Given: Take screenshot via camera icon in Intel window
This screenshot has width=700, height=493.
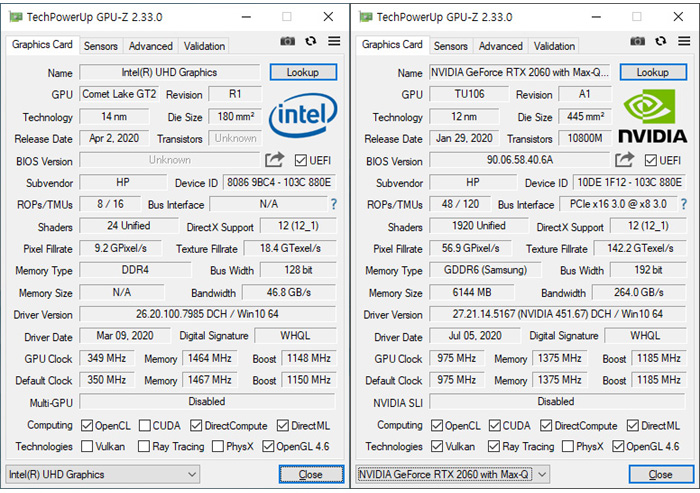Looking at the screenshot, I should pos(288,42).
